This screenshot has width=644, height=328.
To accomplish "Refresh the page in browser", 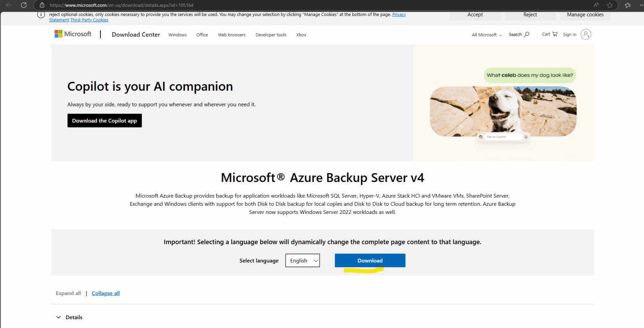I will click(x=23, y=5).
